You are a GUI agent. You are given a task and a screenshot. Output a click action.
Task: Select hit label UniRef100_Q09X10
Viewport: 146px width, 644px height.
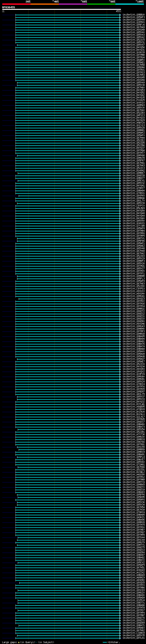[x=134, y=103]
